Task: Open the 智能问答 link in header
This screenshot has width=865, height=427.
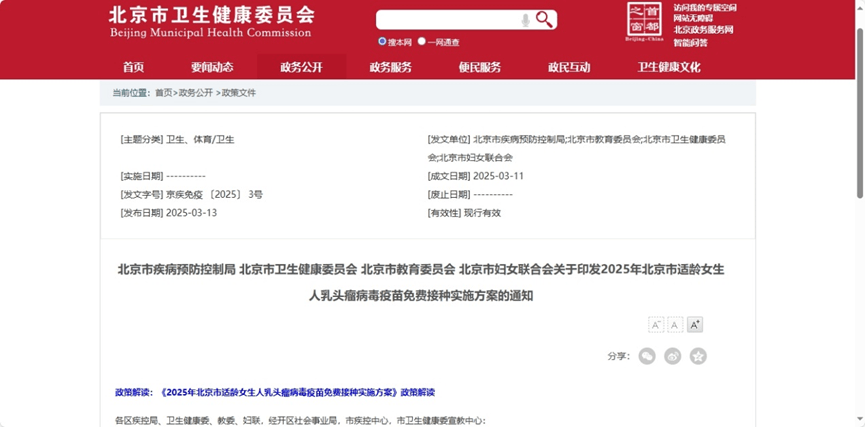Action: click(690, 42)
